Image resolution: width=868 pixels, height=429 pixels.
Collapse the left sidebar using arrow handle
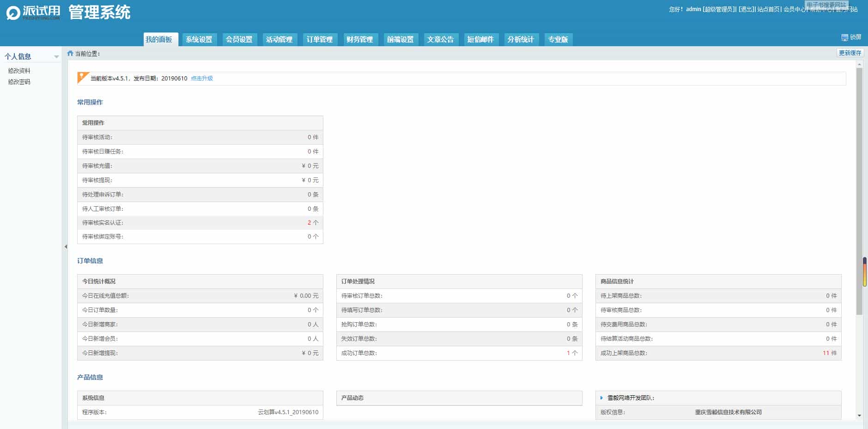pos(66,247)
